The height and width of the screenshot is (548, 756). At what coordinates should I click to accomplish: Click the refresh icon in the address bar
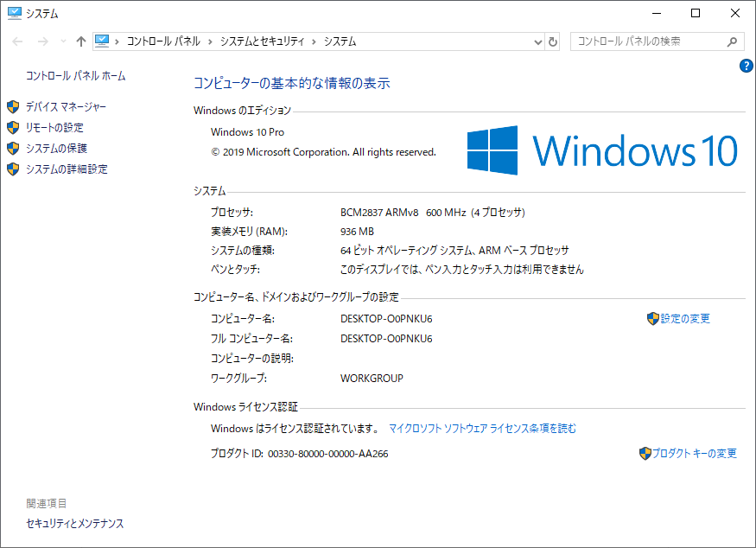click(553, 41)
